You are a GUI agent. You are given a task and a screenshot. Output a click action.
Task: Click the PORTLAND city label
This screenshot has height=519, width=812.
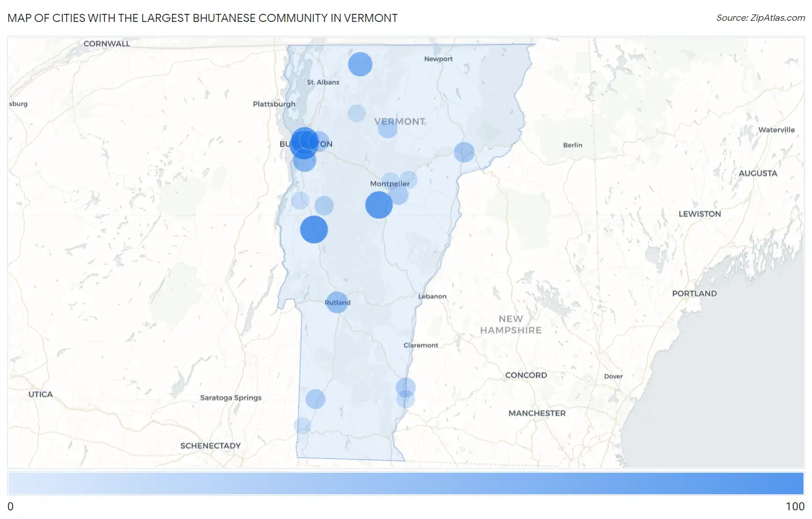pos(694,293)
